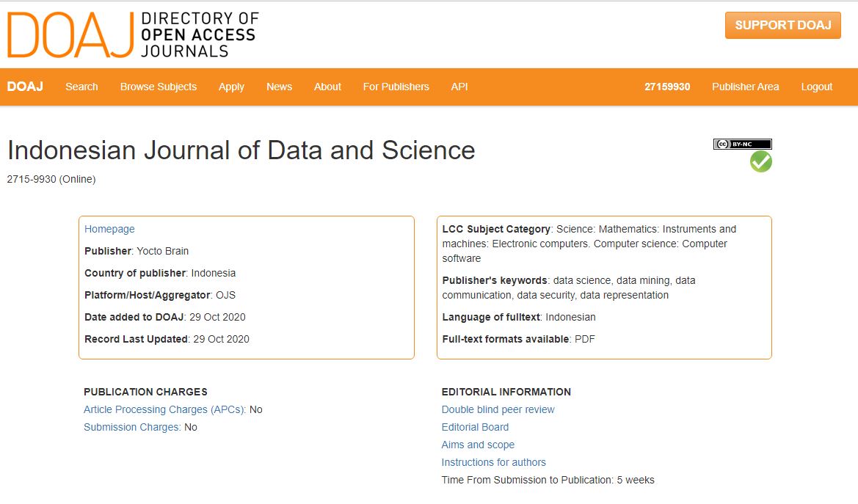Click the CC BY-NC license badge
The image size is (858, 504).
tap(743, 144)
